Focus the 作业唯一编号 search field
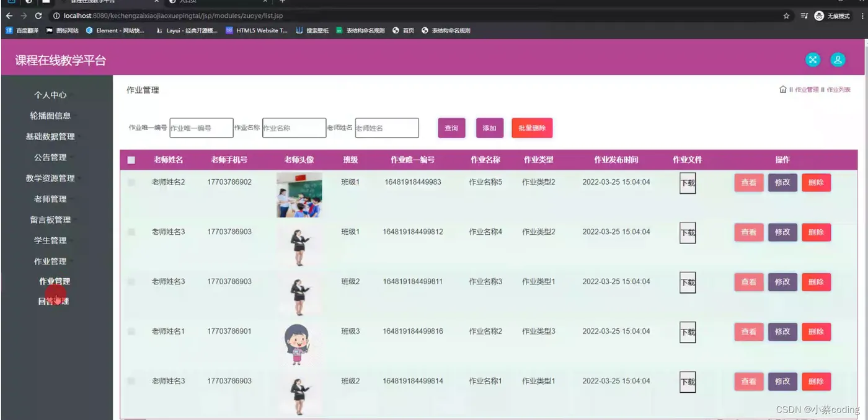The width and height of the screenshot is (868, 420). pyautogui.click(x=201, y=128)
